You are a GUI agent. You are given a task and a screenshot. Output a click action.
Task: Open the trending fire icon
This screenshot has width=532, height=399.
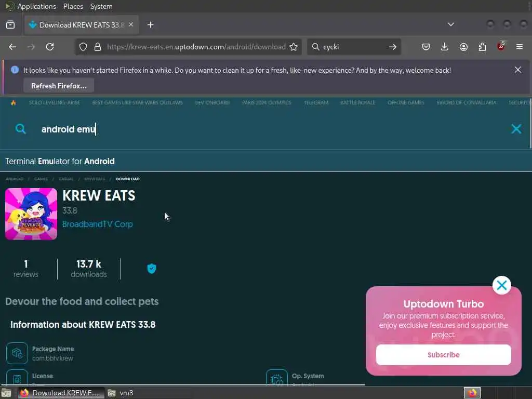13,102
